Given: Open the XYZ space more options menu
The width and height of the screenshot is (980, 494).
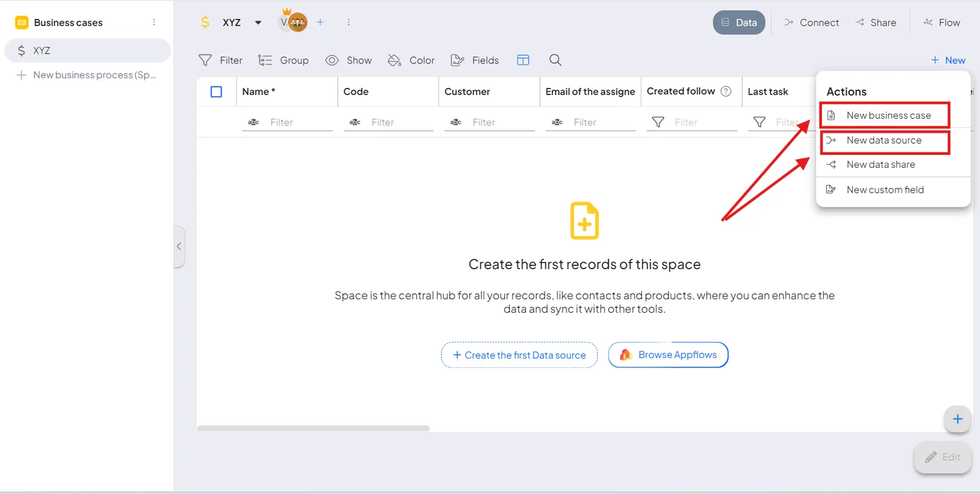Looking at the screenshot, I should tap(349, 22).
